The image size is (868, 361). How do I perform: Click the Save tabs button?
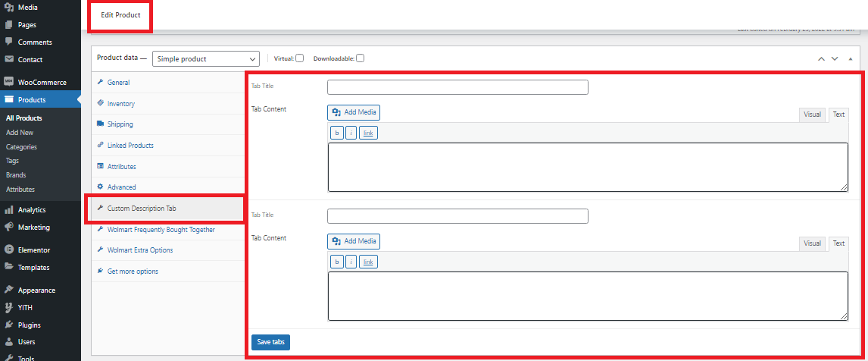pos(270,342)
